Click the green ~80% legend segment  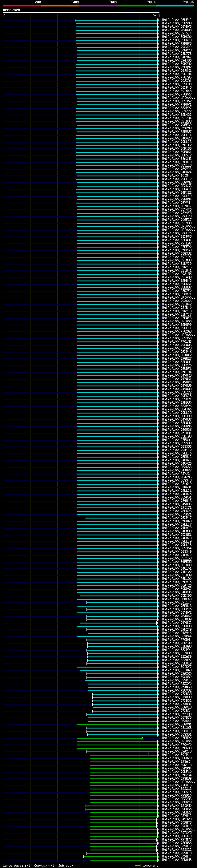(137, 6)
